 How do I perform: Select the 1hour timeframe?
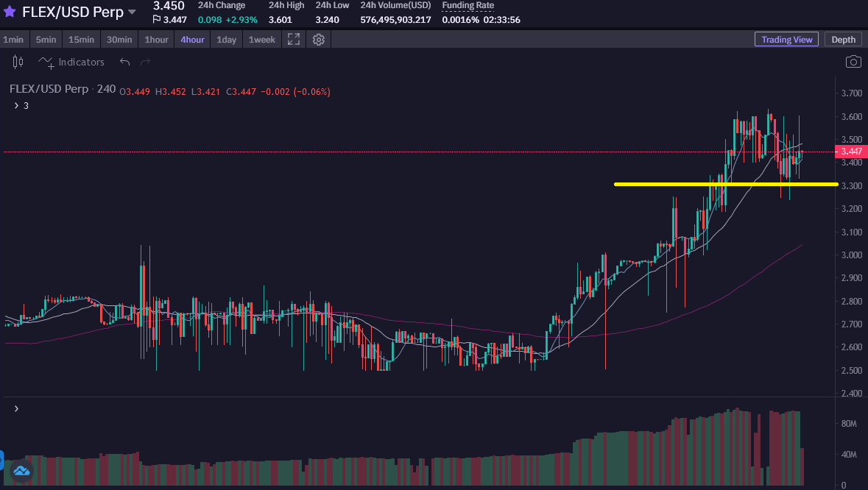(x=156, y=39)
